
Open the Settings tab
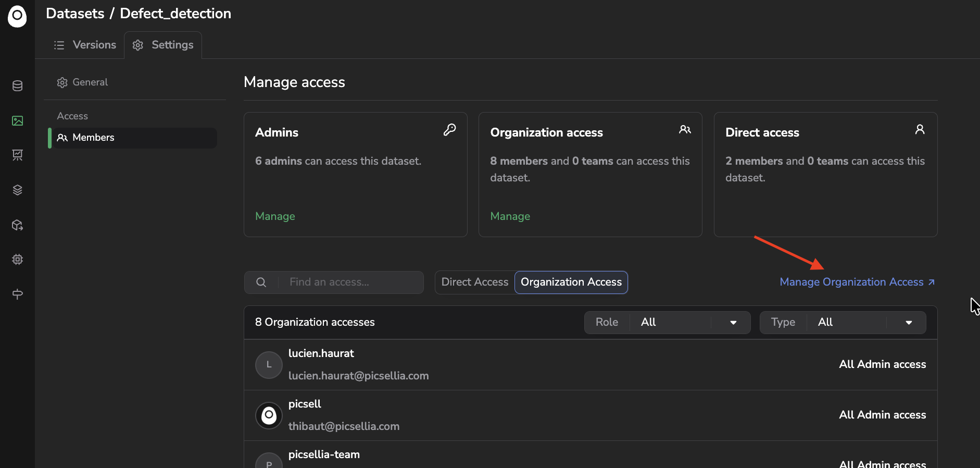click(163, 45)
